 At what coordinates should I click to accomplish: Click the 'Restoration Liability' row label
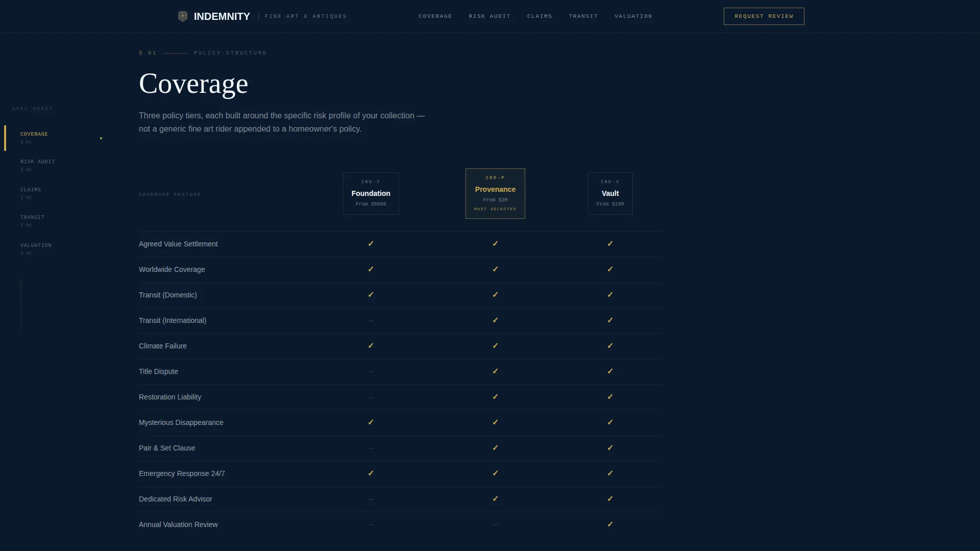pyautogui.click(x=170, y=397)
